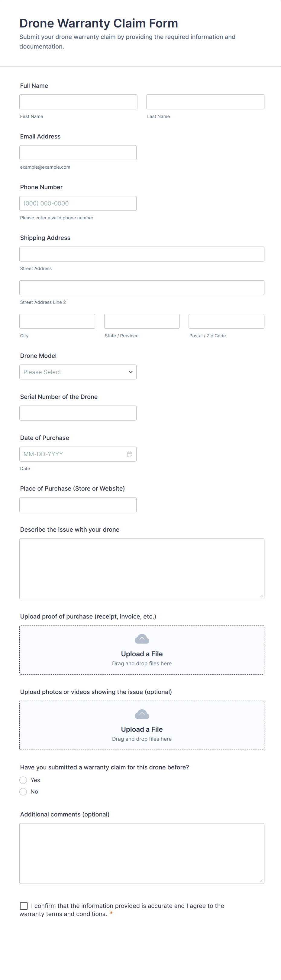The image size is (281, 980).
Task: Click the Additional comments text area
Action: [142, 853]
